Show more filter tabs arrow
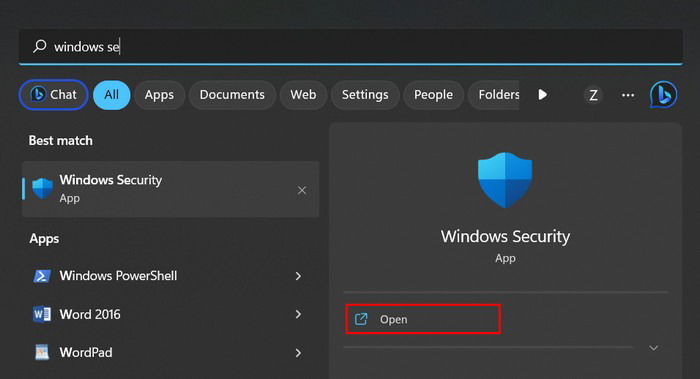Screen dimensions: 700x379 coord(542,95)
